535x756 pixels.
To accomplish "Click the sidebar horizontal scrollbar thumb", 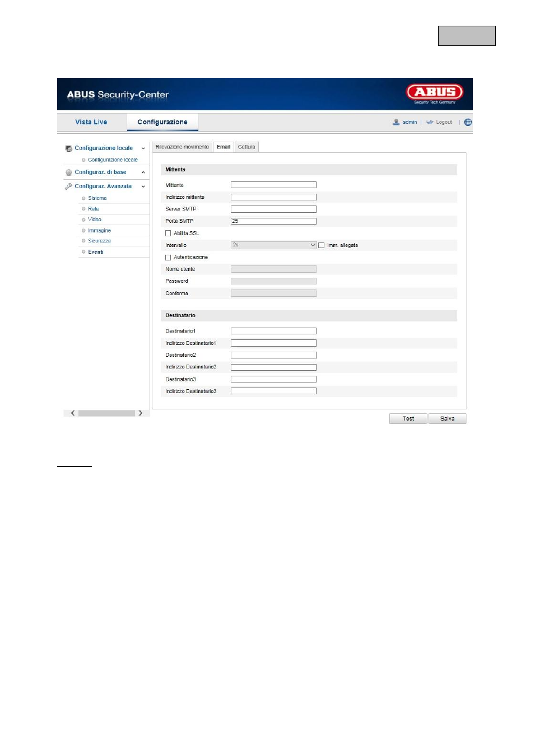I will click(x=106, y=413).
